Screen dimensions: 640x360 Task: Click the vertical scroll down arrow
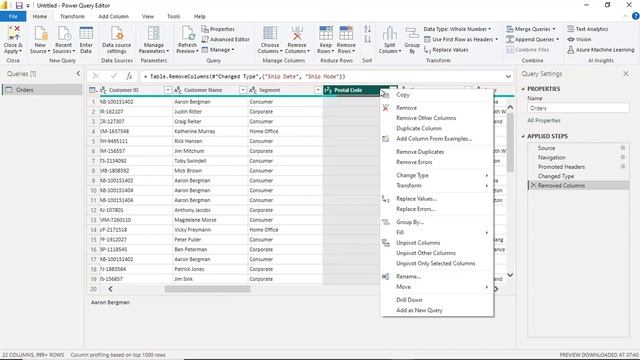coord(510,275)
